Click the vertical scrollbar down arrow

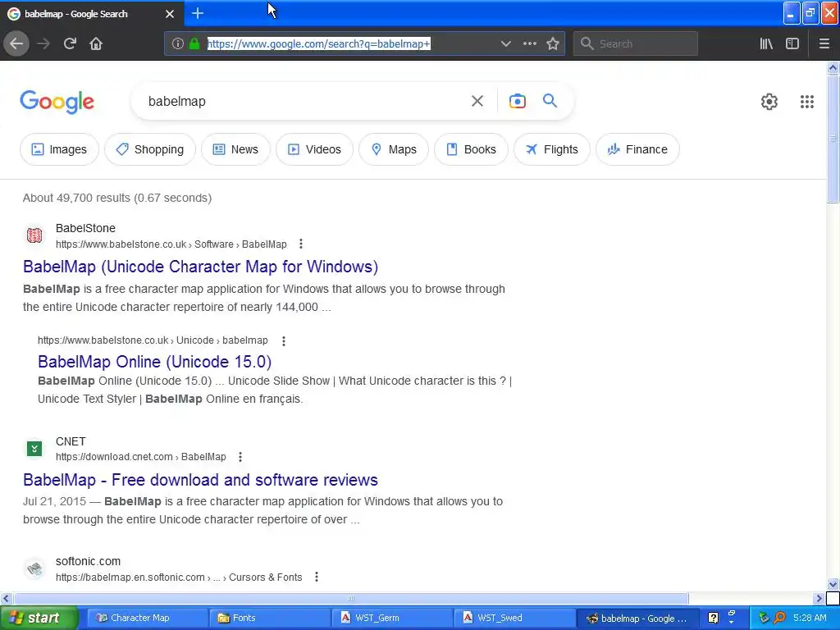pyautogui.click(x=833, y=584)
